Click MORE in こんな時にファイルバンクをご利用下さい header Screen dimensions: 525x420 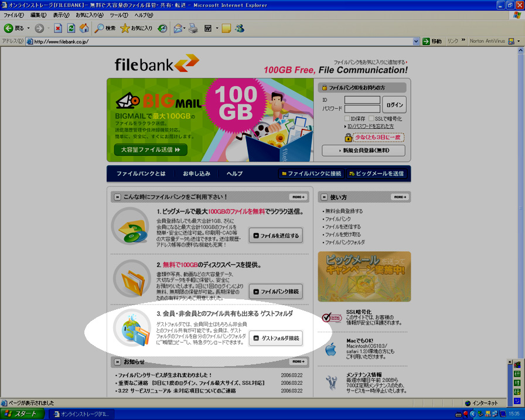(x=298, y=197)
